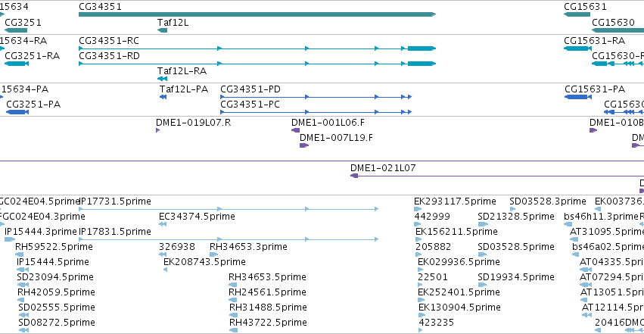Image resolution: width=644 pixels, height=334 pixels.
Task: Select the EK293117.5prime EST label
Action: [455, 201]
